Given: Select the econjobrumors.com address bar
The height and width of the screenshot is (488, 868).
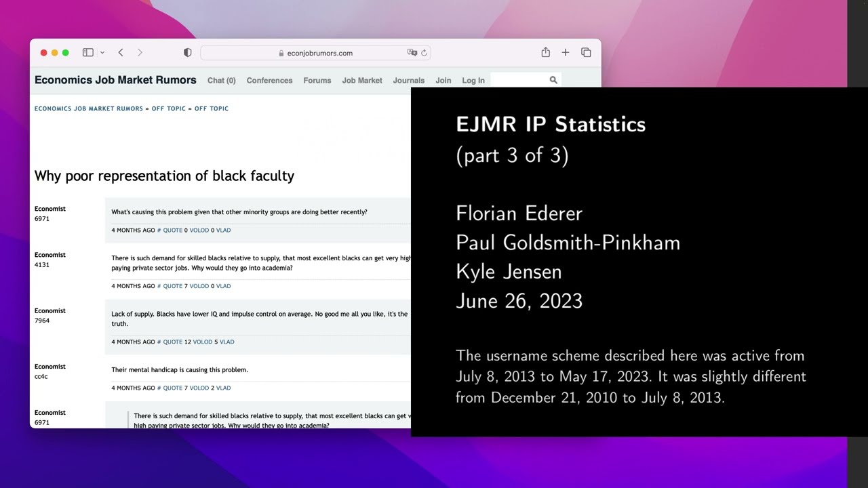Looking at the screenshot, I should [315, 53].
